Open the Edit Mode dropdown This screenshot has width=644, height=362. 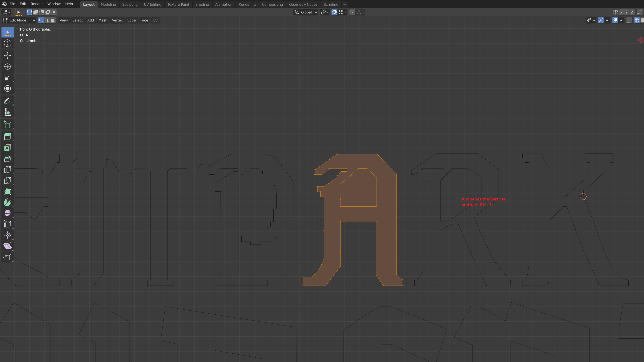(19, 20)
